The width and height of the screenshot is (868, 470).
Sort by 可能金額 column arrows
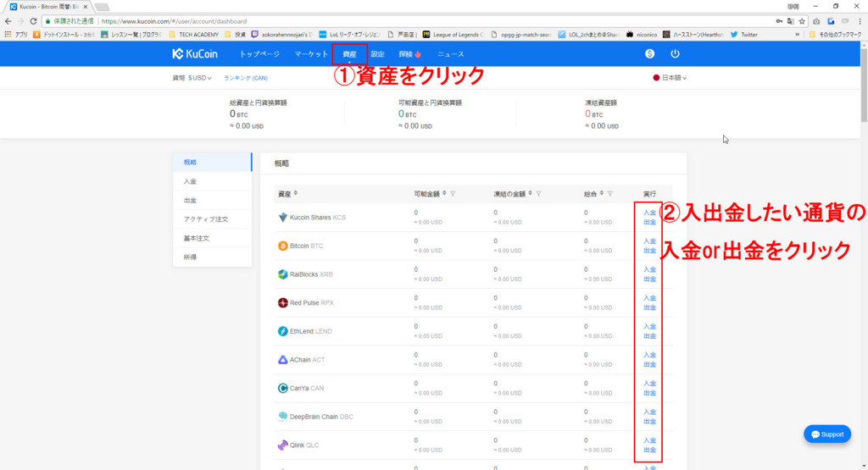point(444,194)
